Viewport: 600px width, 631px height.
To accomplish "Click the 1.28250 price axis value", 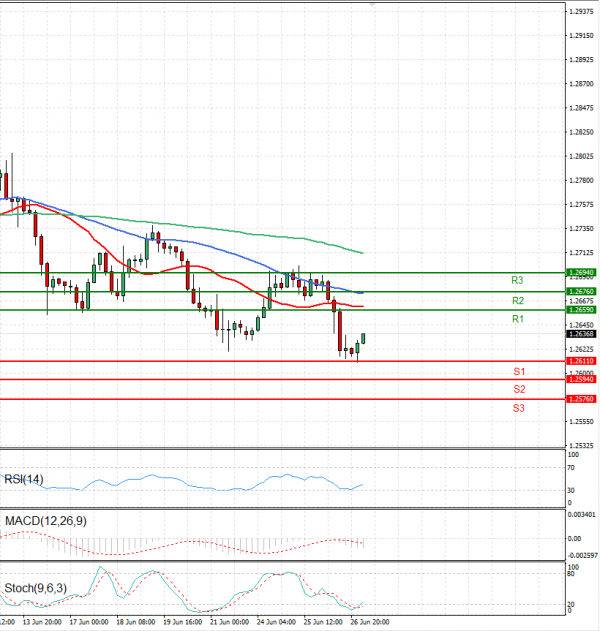I will coord(581,132).
